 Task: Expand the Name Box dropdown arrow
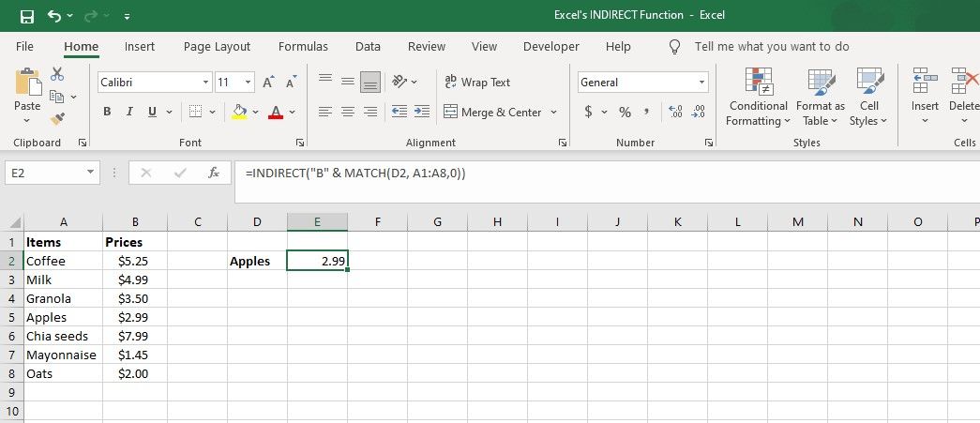90,173
